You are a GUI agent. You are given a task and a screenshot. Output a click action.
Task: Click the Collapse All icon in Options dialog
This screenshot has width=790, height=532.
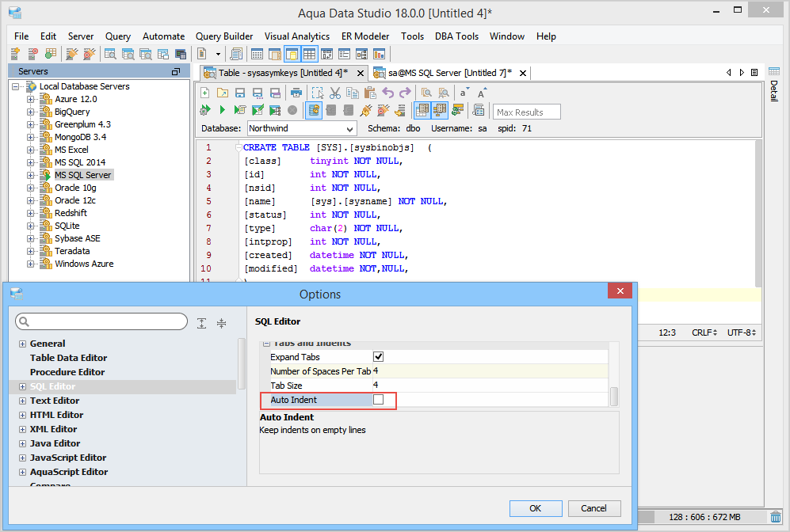pos(221,323)
